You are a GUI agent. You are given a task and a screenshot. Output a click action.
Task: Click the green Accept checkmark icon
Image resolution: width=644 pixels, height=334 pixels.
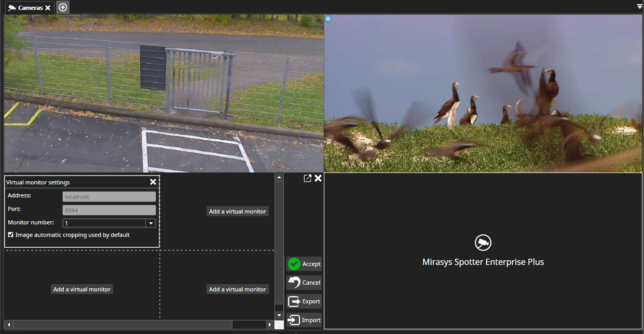coord(294,264)
